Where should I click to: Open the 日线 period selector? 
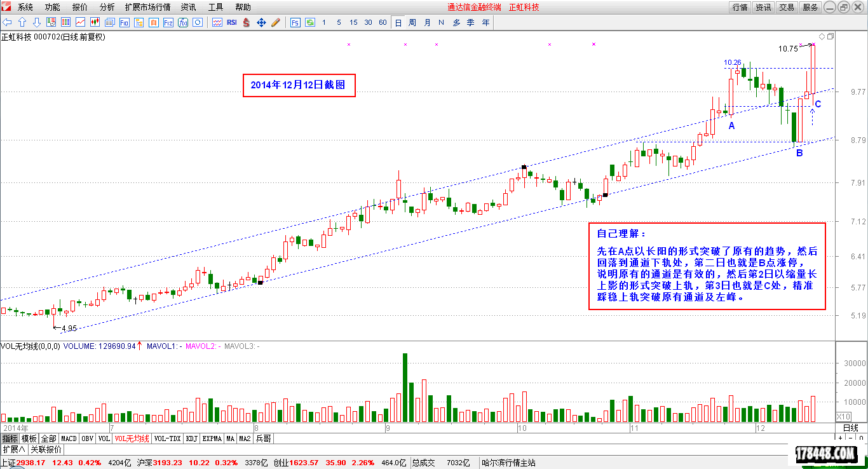(x=851, y=428)
